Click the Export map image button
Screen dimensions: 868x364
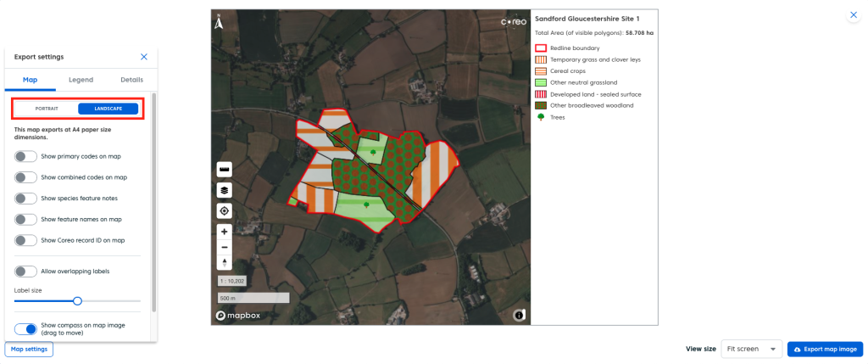point(826,349)
